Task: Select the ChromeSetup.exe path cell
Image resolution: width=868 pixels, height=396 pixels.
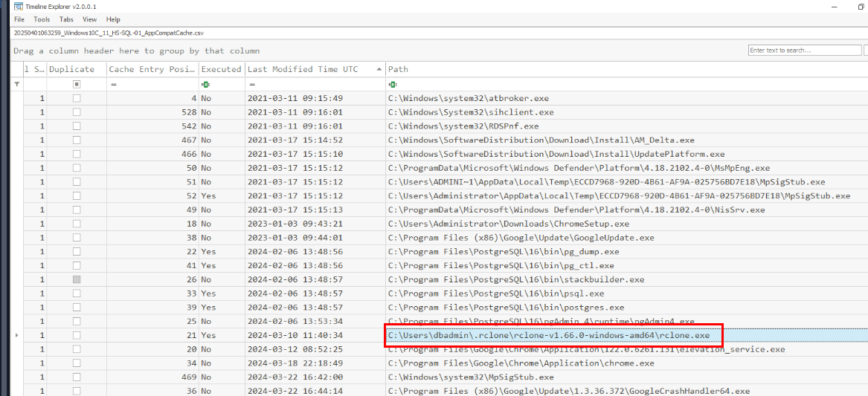Action: coord(508,224)
